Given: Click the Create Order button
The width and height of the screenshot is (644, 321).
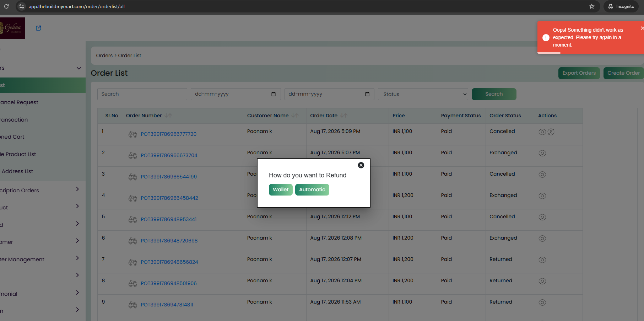Looking at the screenshot, I should [623, 73].
